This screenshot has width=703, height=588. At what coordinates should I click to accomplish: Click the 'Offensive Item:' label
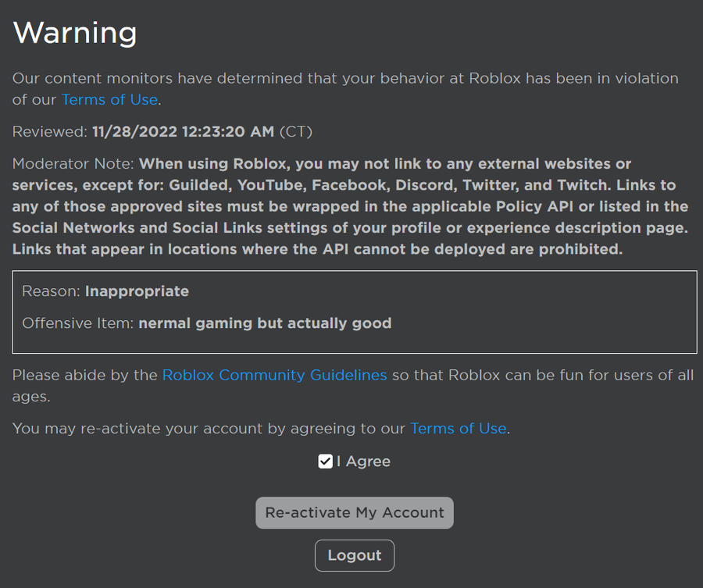pyautogui.click(x=78, y=323)
